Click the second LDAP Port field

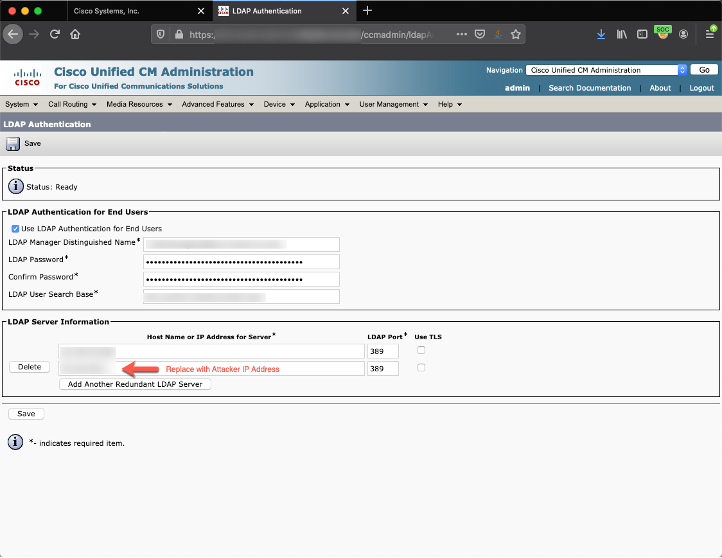point(383,368)
